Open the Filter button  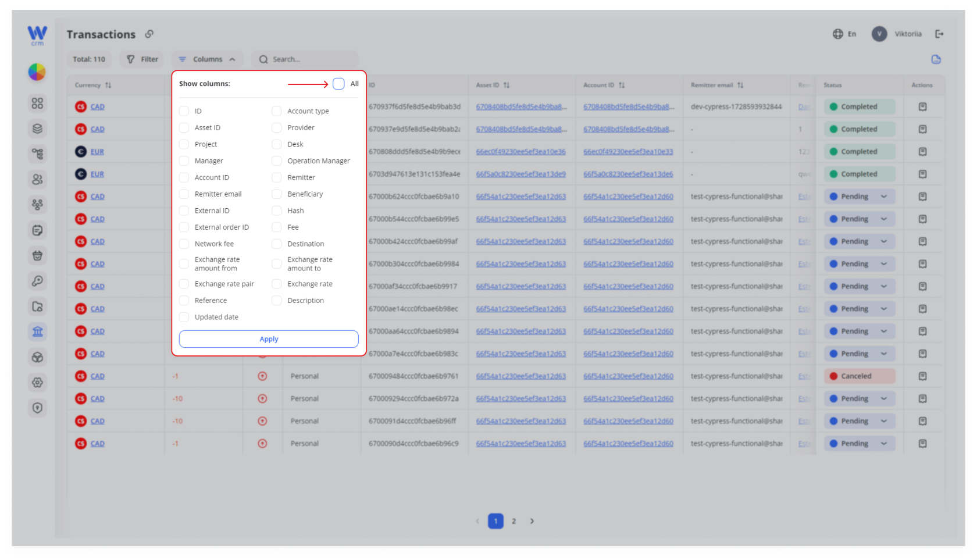tap(142, 59)
